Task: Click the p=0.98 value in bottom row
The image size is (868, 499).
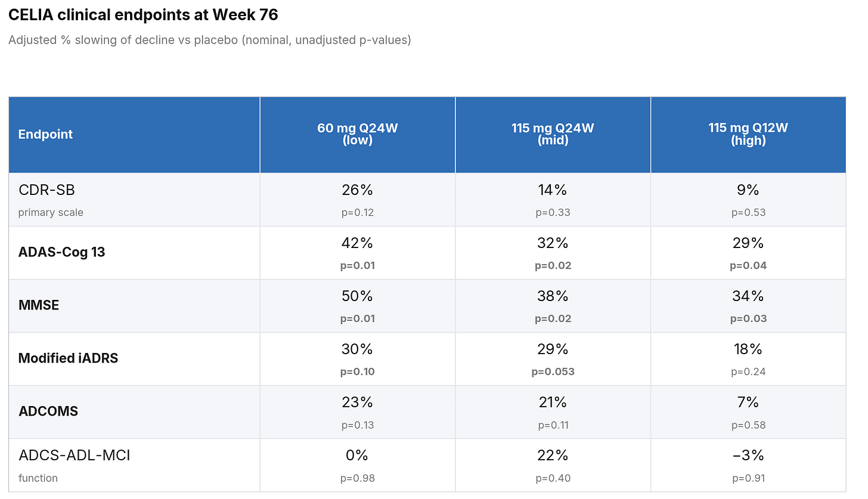Action: pyautogui.click(x=357, y=478)
